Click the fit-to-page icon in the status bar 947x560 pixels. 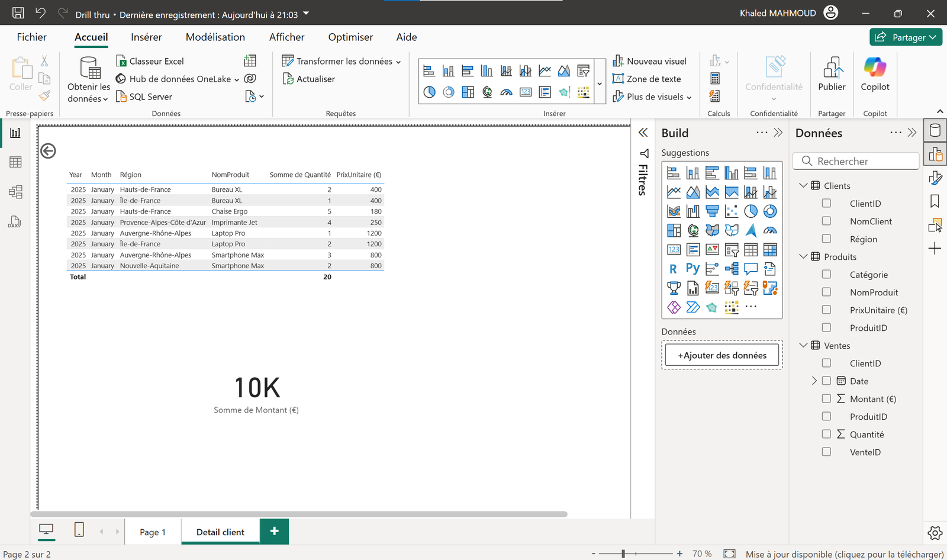[x=730, y=553]
